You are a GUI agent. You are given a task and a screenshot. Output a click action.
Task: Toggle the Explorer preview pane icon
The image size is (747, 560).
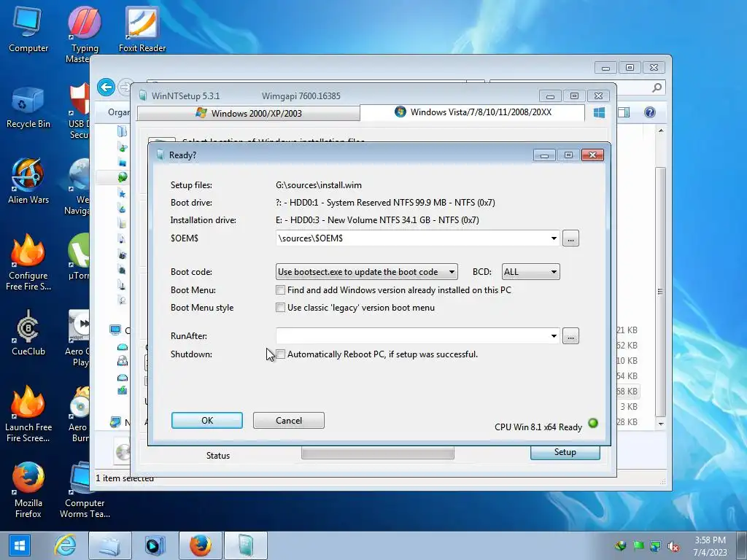[624, 112]
